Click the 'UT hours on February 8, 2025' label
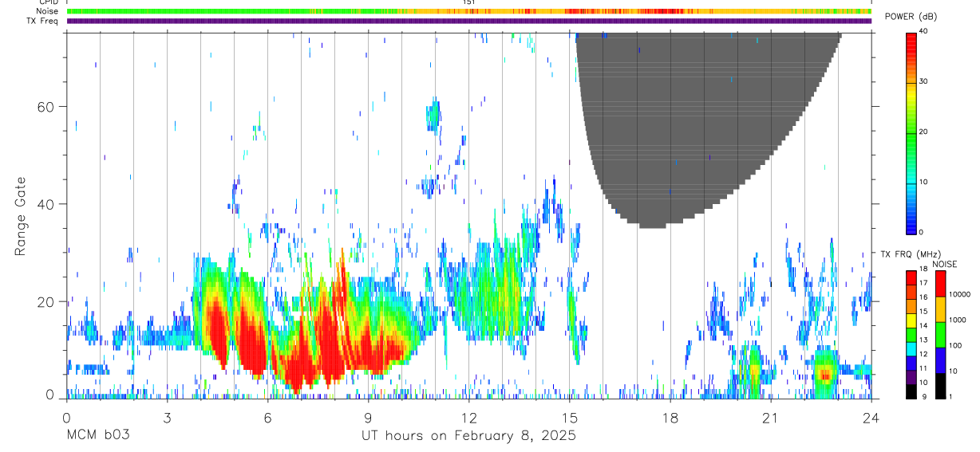Screen dimensions: 980x452 469,436
